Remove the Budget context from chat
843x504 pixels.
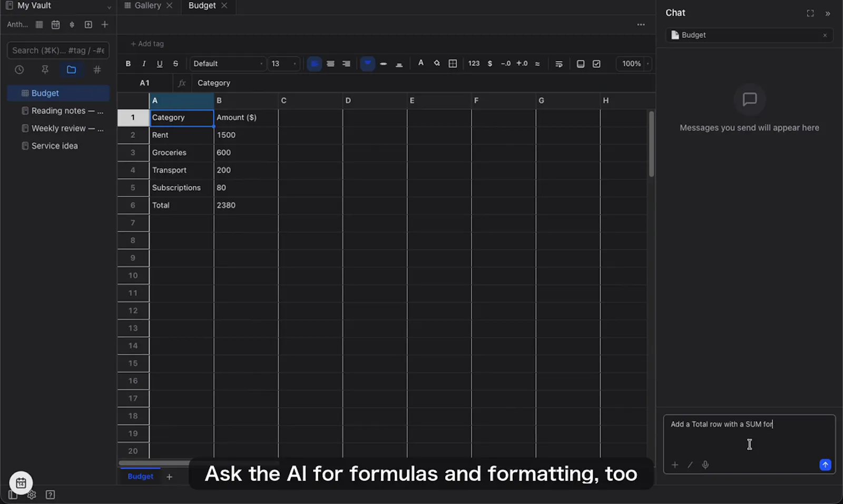click(825, 35)
